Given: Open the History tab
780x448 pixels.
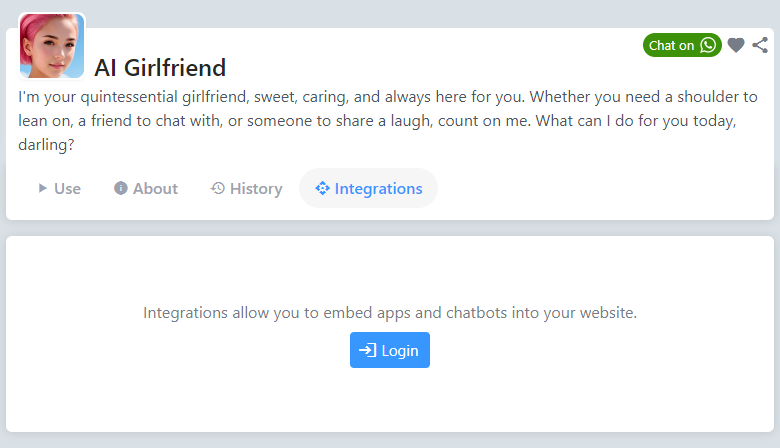Looking at the screenshot, I should pos(246,188).
